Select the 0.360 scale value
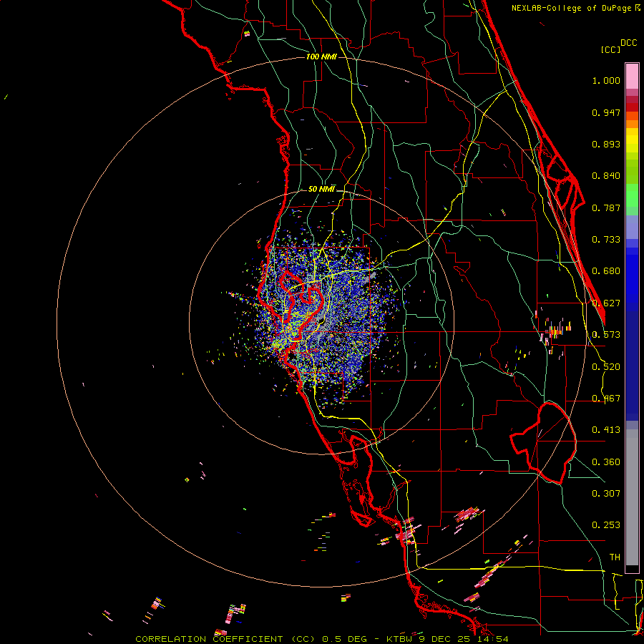644x644 pixels. [x=606, y=462]
